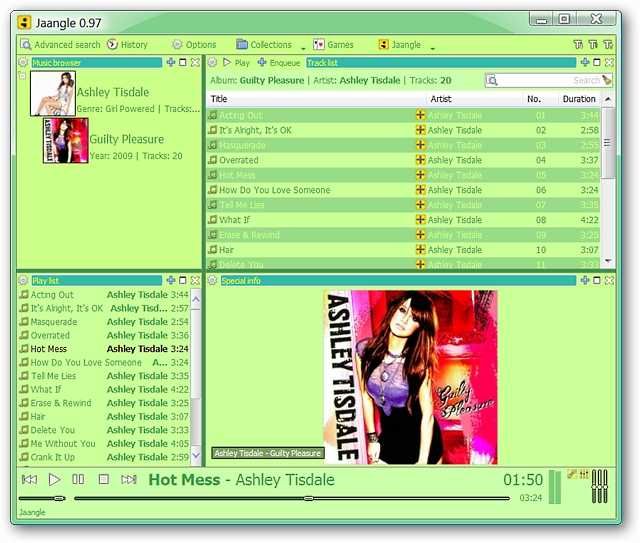The width and height of the screenshot is (640, 543).
Task: Toggle the mixer icon above the equalizer
Action: pos(584,474)
